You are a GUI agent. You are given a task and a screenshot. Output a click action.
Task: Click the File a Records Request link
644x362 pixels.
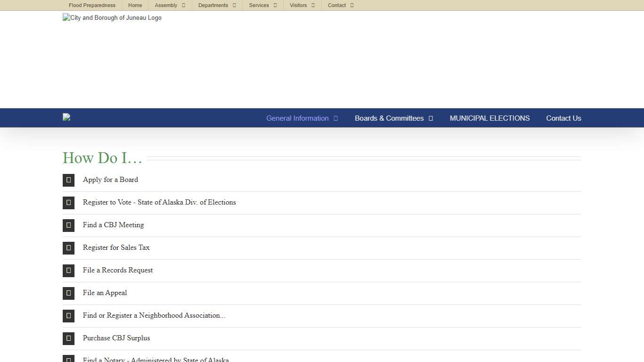(x=118, y=270)
